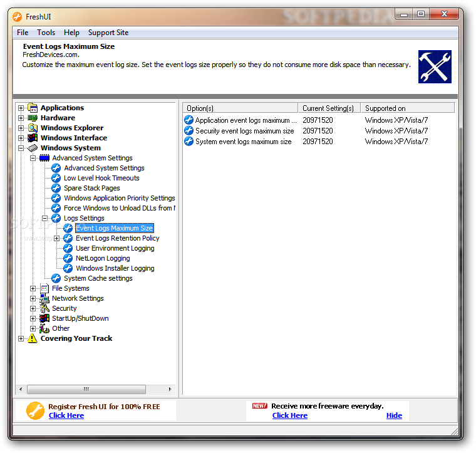Click the tree horizontal scrollbar thumb
The height and width of the screenshot is (453, 476).
86,389
